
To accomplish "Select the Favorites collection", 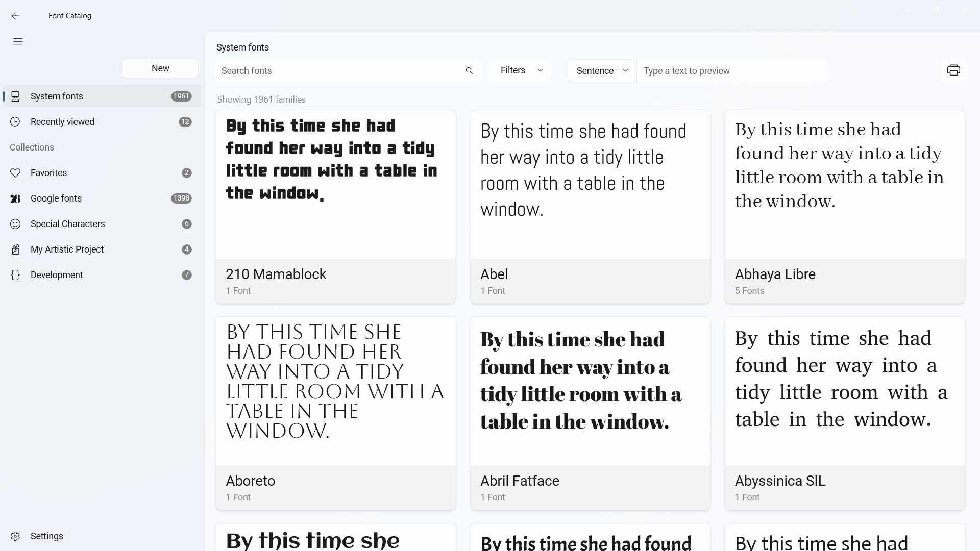I will click(x=48, y=172).
